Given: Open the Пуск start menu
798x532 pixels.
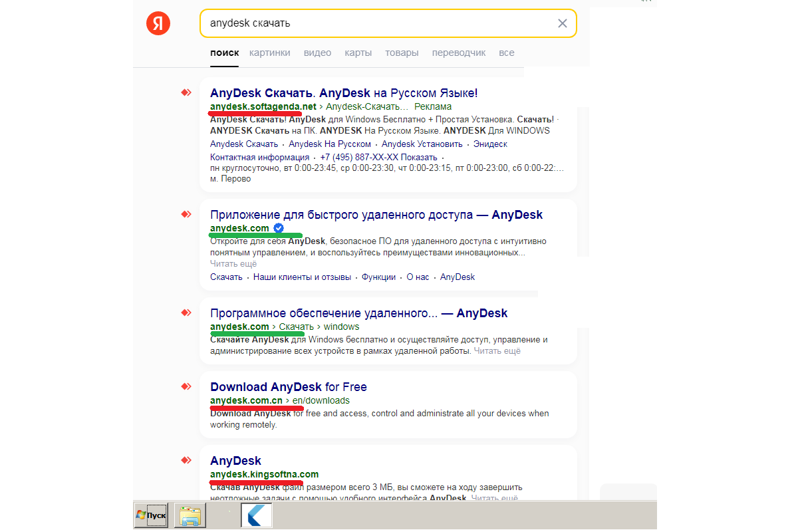Looking at the screenshot, I should click(151, 515).
